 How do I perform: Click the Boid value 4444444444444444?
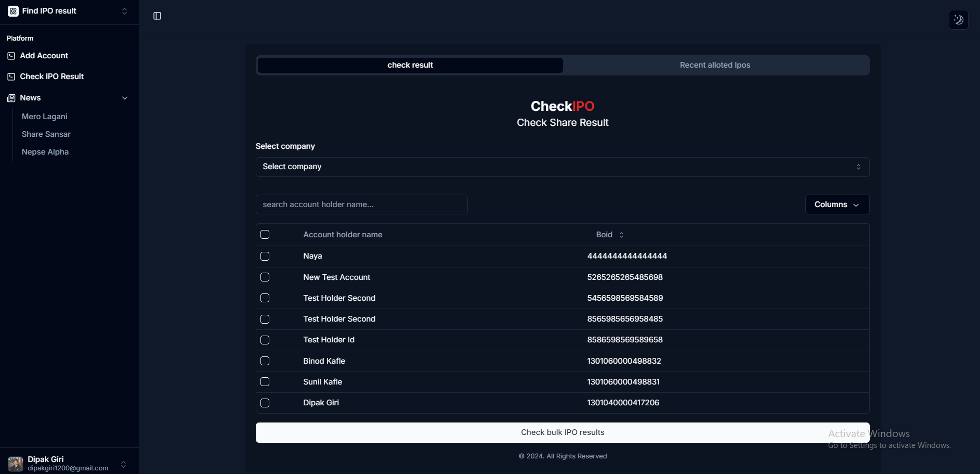(627, 256)
